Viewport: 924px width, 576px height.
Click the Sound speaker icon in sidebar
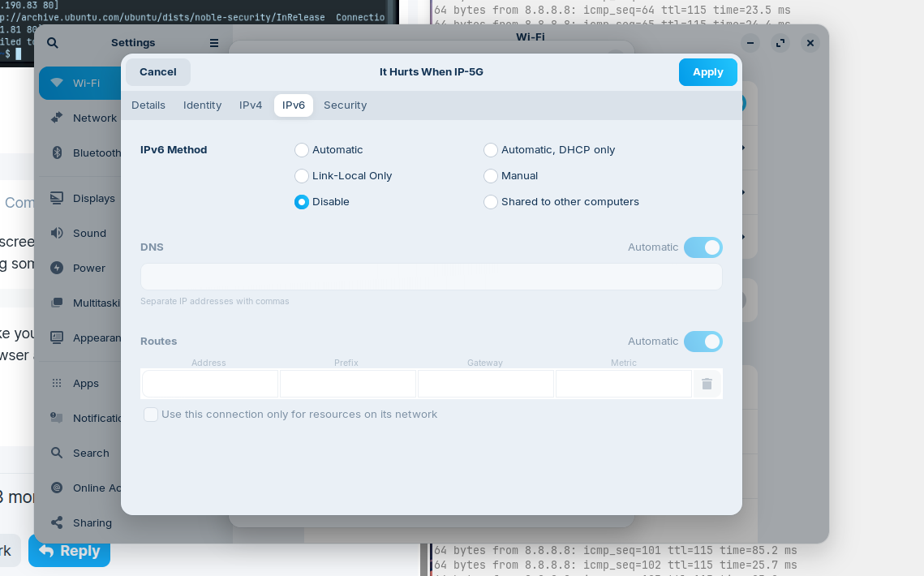(x=57, y=233)
